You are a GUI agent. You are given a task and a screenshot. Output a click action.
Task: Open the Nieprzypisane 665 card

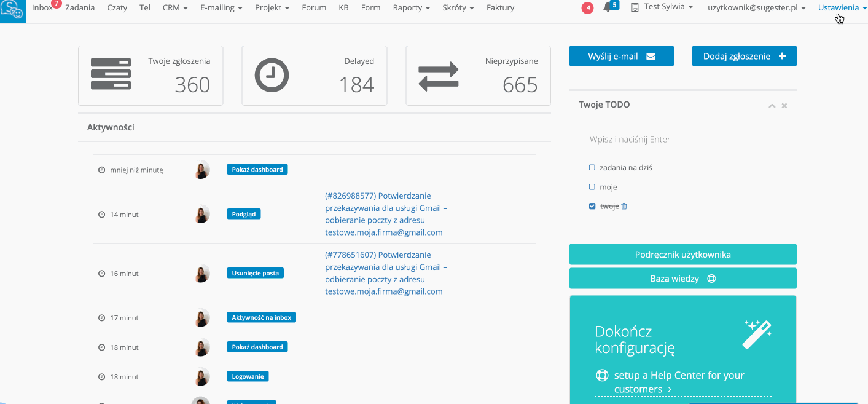point(478,76)
